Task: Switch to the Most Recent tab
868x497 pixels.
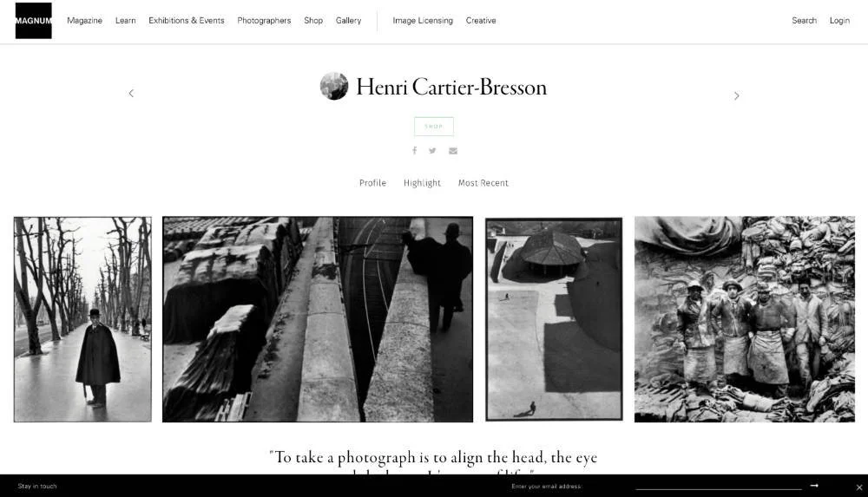Action: coord(483,183)
